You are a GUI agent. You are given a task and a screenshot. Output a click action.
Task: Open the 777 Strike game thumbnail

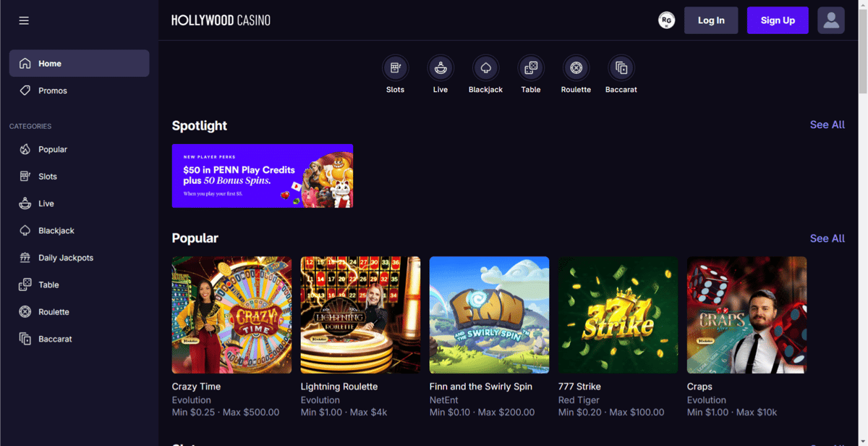tap(618, 315)
